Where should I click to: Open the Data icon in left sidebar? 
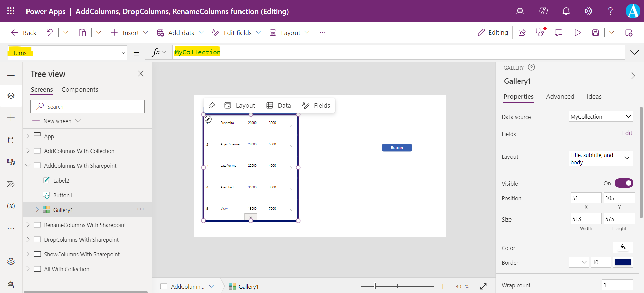(x=11, y=140)
